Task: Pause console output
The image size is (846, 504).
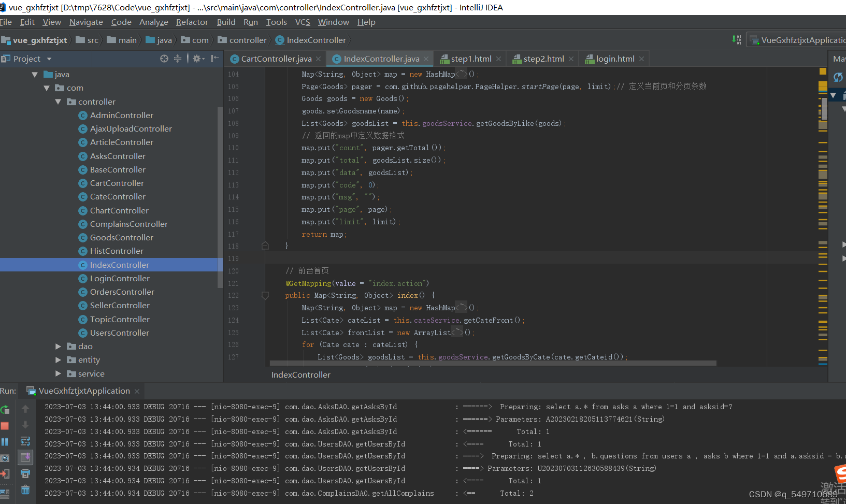Action: pos(5,441)
